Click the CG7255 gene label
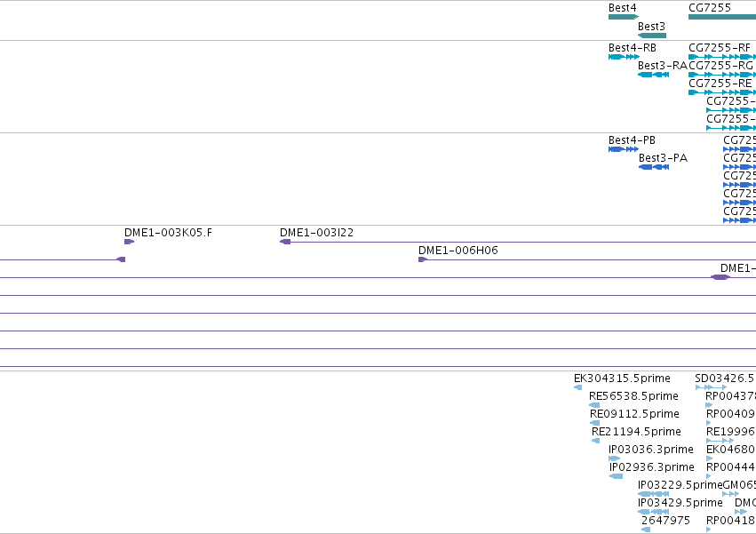Image resolution: width=756 pixels, height=534 pixels. point(710,8)
